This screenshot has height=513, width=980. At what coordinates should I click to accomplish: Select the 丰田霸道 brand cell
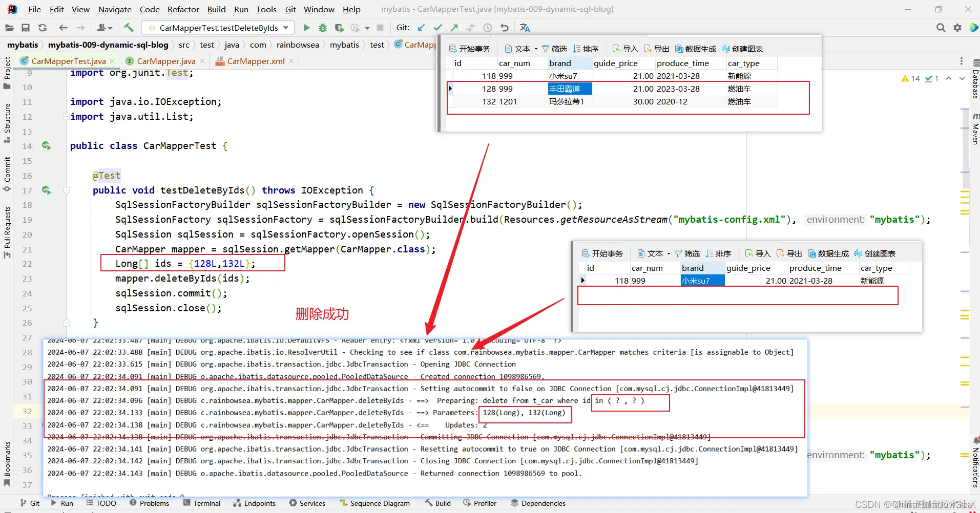570,89
